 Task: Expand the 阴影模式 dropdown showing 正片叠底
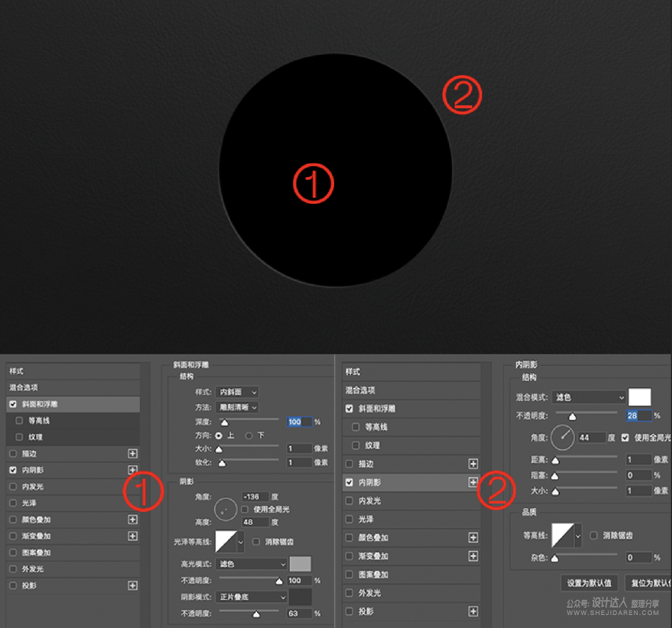(x=251, y=597)
